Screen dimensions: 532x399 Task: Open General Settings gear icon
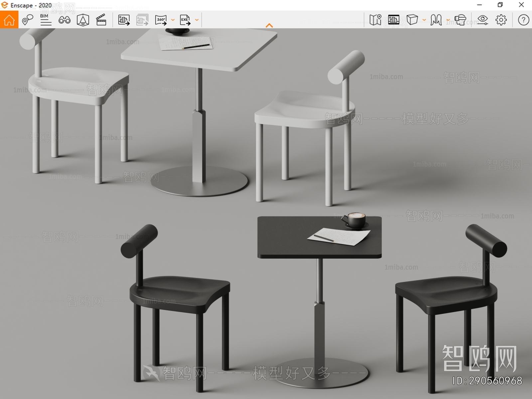tap(501, 20)
